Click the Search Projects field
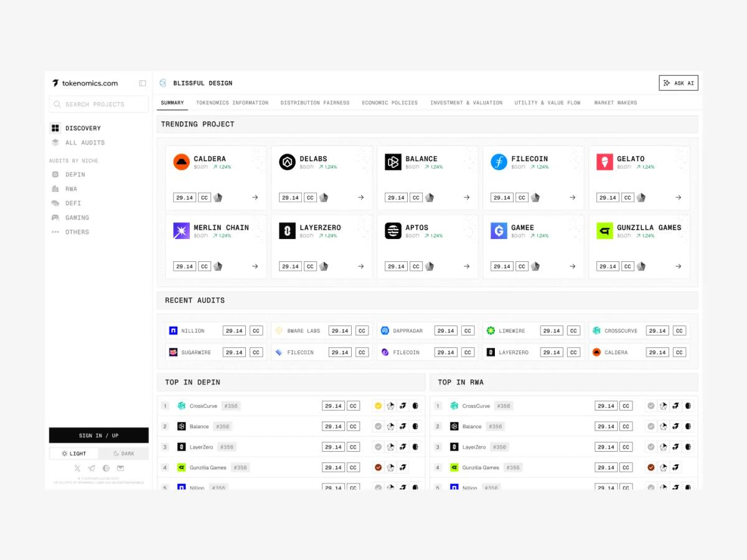Screen dimensions: 747x560 click(99, 104)
